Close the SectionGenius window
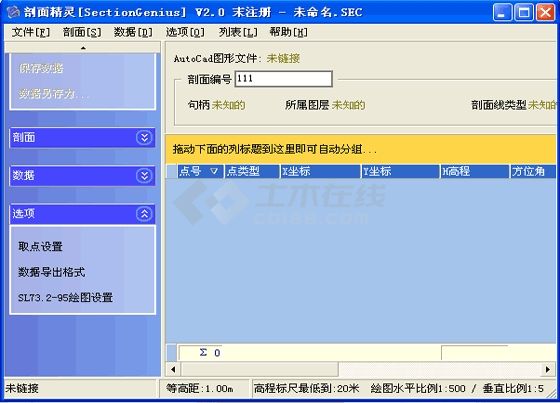Image resolution: width=560 pixels, height=403 pixels. pyautogui.click(x=545, y=13)
